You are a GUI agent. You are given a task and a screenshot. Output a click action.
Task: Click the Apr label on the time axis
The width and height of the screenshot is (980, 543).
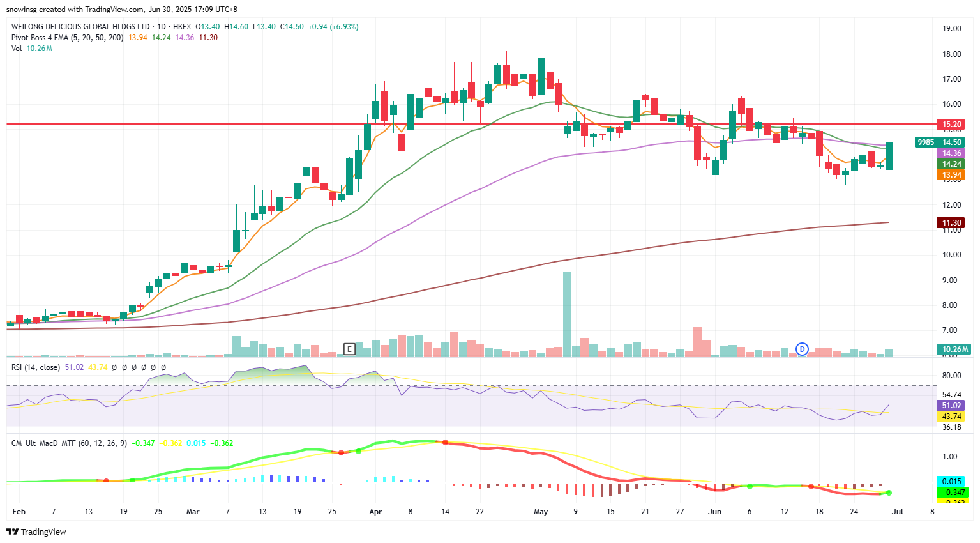375,512
